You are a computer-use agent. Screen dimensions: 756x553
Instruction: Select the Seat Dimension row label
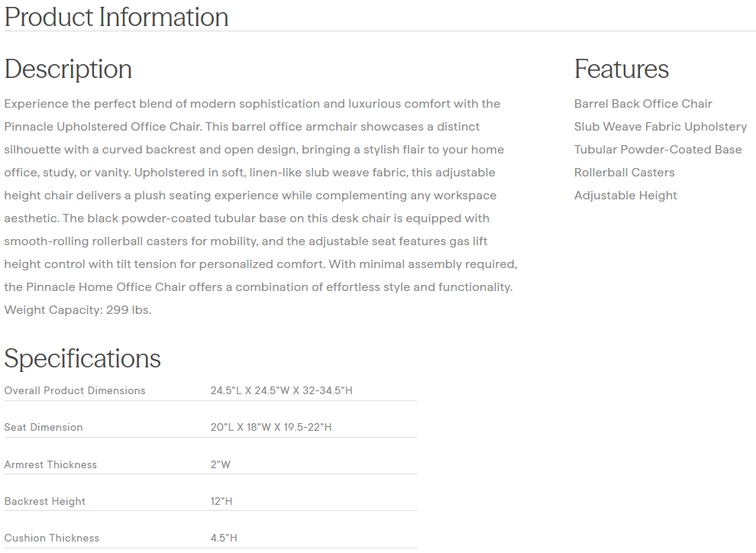pos(44,428)
